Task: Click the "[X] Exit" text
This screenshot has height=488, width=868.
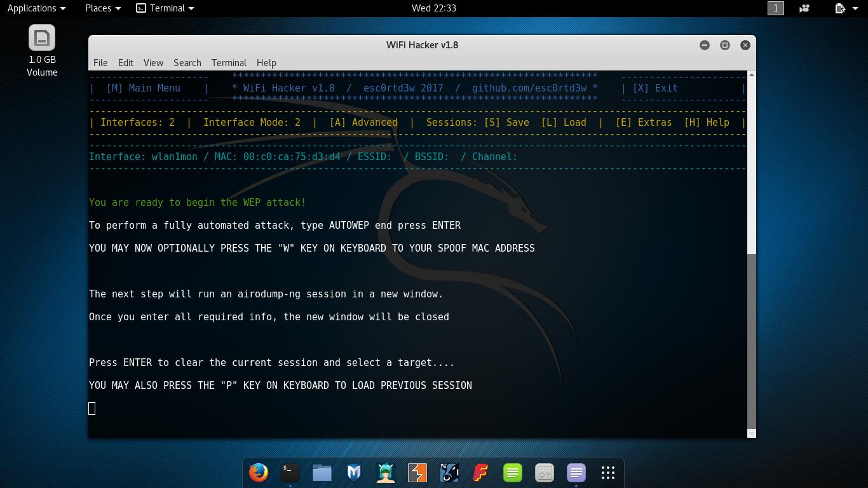Action: pos(655,88)
